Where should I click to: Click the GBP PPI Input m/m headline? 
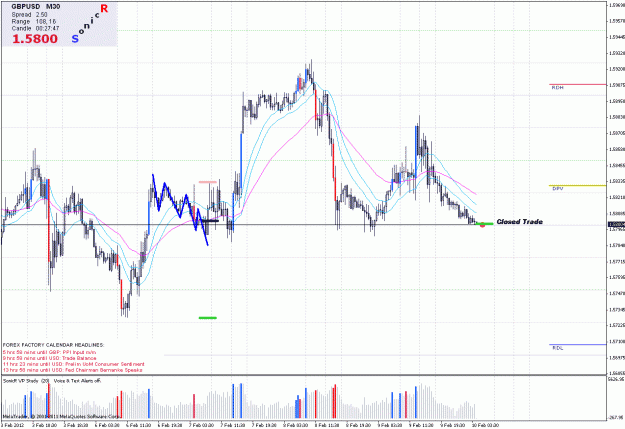[x=49, y=352]
